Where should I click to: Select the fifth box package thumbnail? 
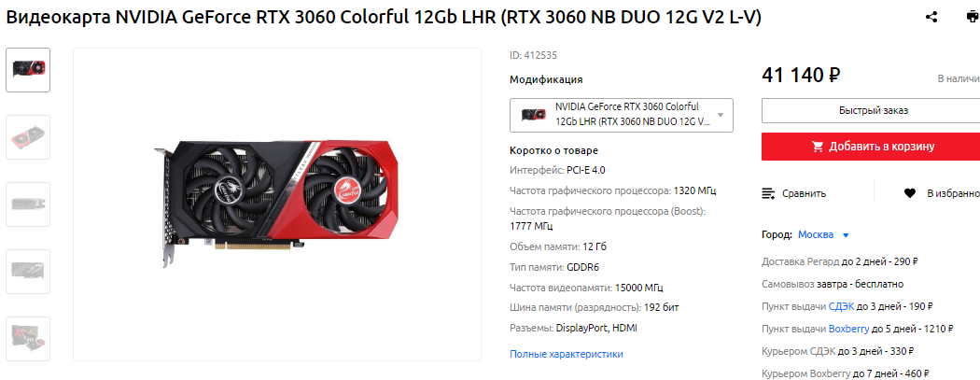(28, 339)
